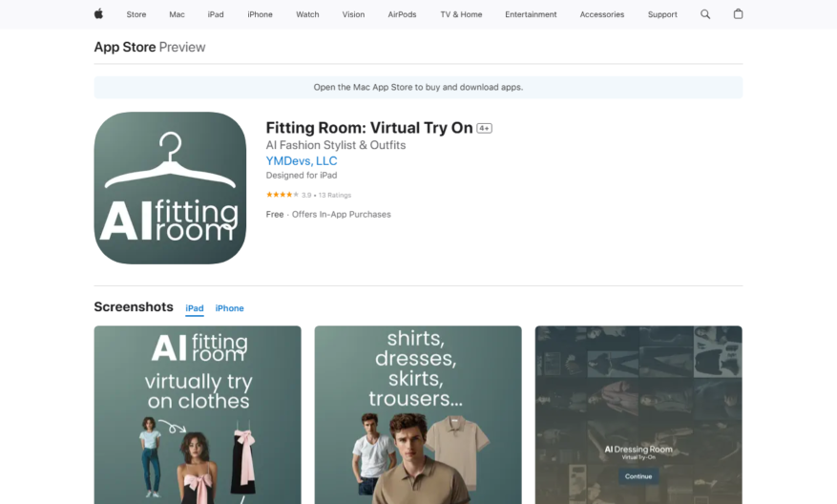Open the AI Dressing Room screenshot
Viewport: 837px width, 504px height.
pyautogui.click(x=638, y=415)
